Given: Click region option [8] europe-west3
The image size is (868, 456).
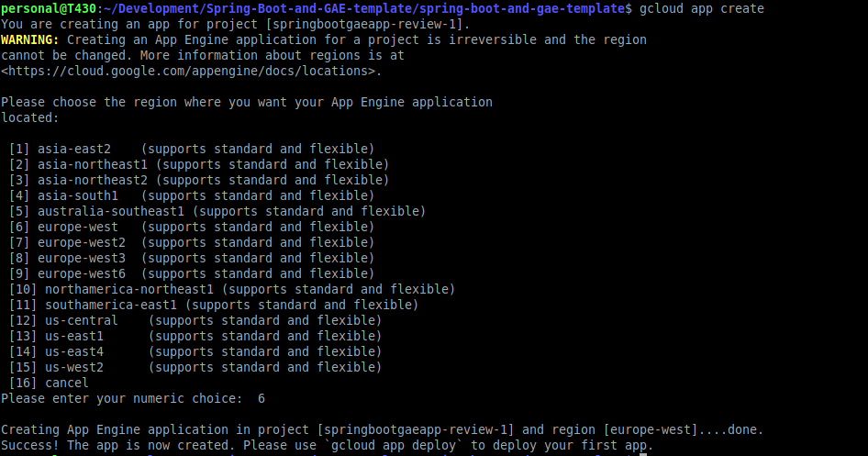Looking at the screenshot, I should click(192, 258).
